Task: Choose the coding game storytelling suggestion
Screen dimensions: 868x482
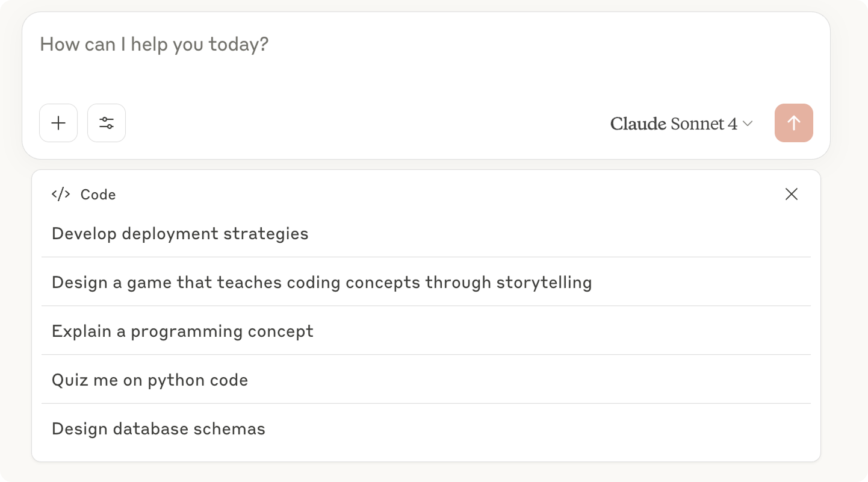Action: click(426, 282)
